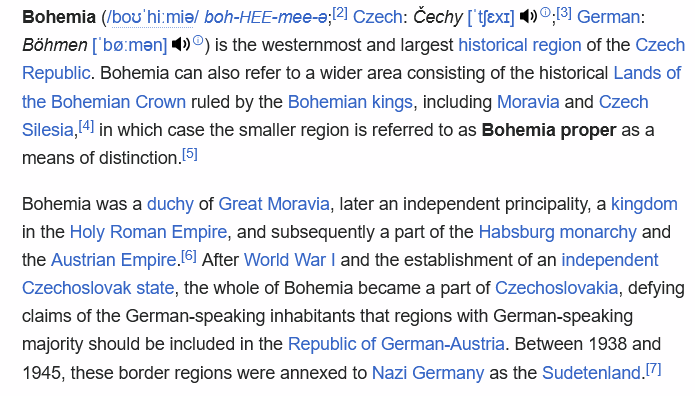Follow the Holy Roman Empire link
695x396 pixels.
[148, 232]
